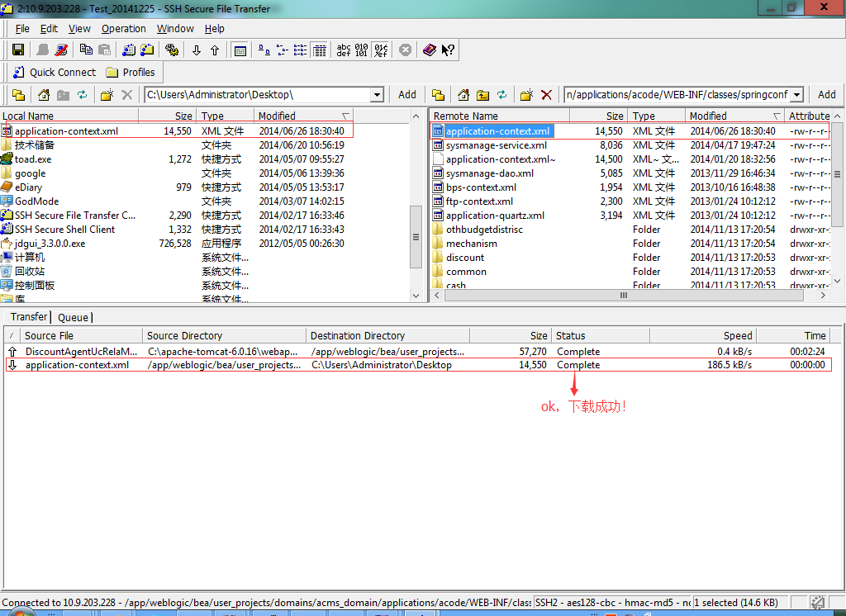Select local file toad.exe
846x616 pixels.
point(33,159)
